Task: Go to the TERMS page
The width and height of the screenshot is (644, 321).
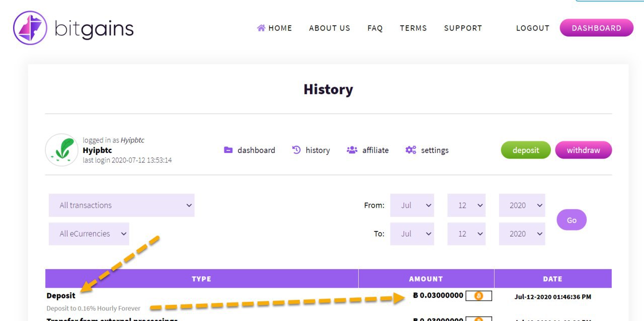Action: coord(413,28)
